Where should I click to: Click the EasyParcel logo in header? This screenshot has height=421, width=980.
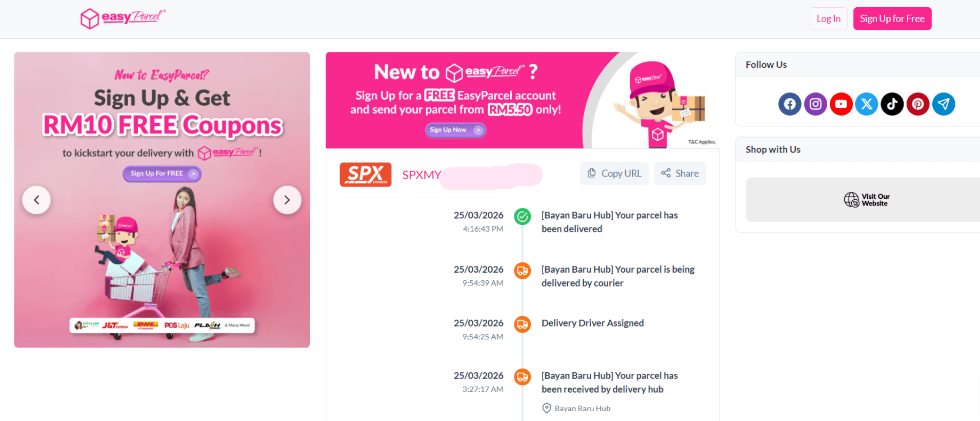pos(123,18)
